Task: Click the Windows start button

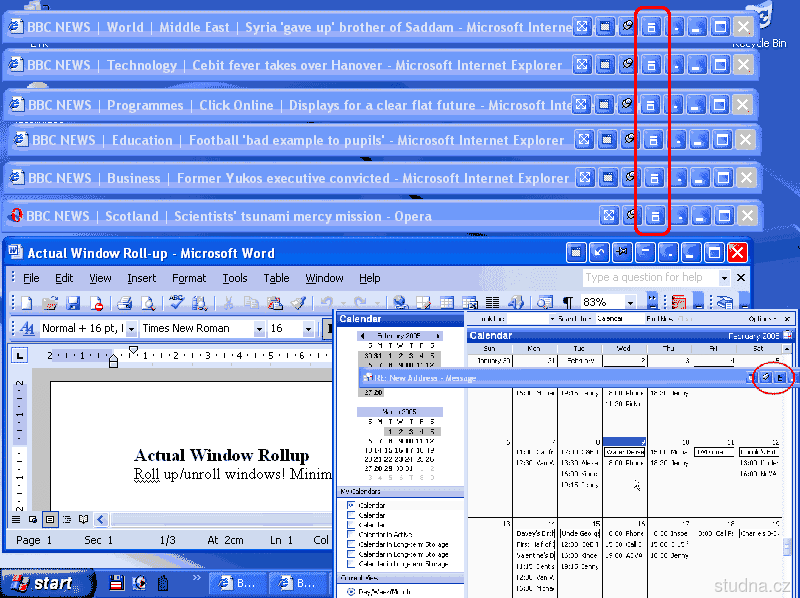Action: point(47,583)
